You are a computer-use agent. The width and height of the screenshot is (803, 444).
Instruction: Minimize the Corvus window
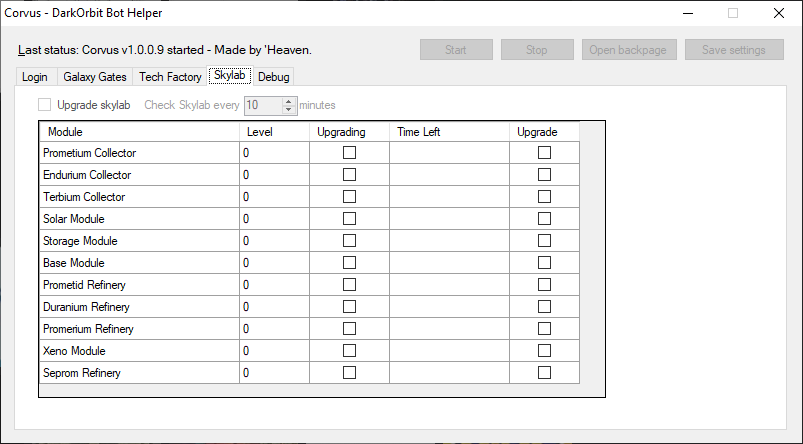(x=688, y=13)
